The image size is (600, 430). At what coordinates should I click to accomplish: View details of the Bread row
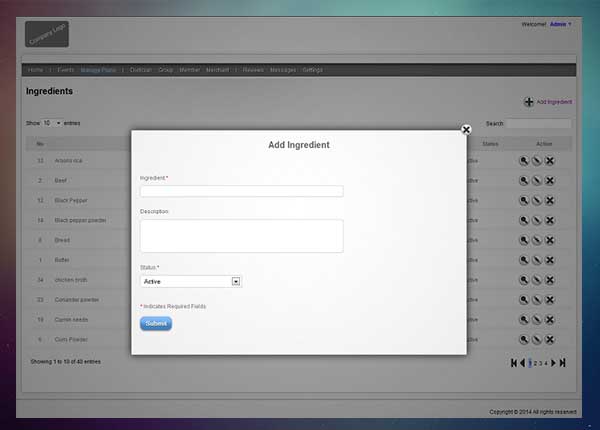523,240
